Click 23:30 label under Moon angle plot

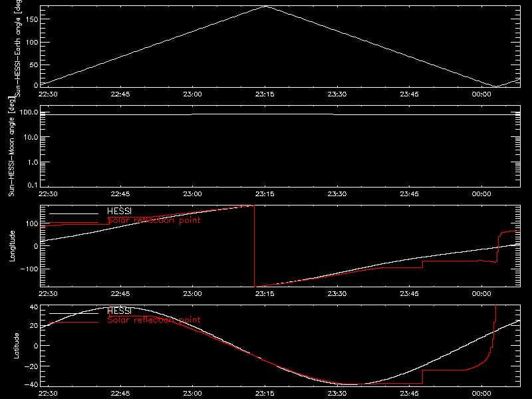(337, 194)
